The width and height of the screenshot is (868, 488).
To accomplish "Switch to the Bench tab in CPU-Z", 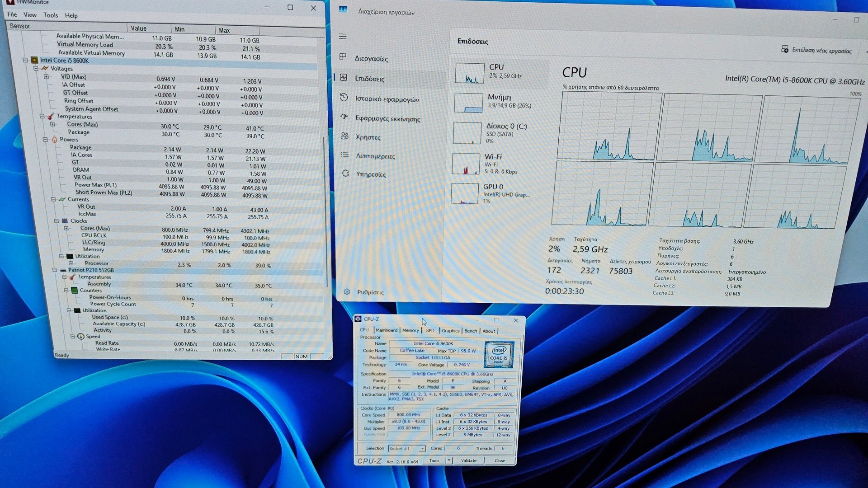I will tap(471, 331).
